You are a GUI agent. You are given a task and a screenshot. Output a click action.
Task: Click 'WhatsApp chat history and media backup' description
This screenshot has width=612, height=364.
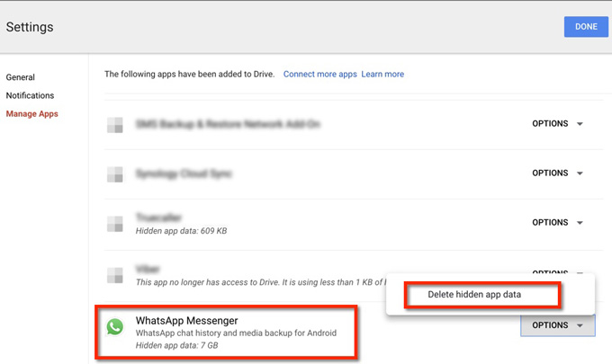coord(236,333)
